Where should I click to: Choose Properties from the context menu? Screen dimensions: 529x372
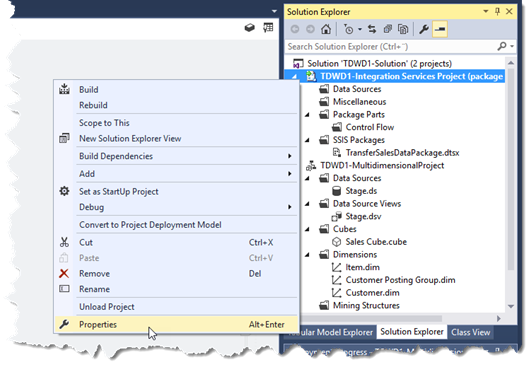point(176,324)
